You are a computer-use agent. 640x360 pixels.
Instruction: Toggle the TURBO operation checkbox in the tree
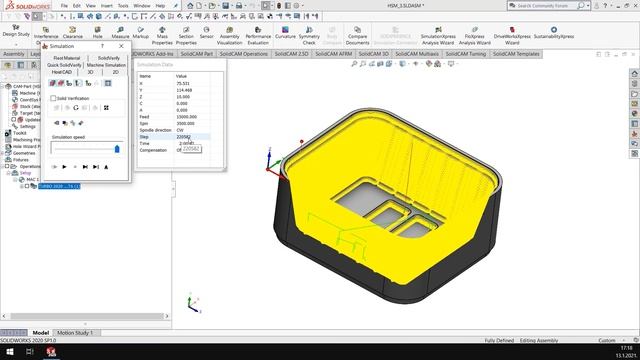tap(27, 186)
